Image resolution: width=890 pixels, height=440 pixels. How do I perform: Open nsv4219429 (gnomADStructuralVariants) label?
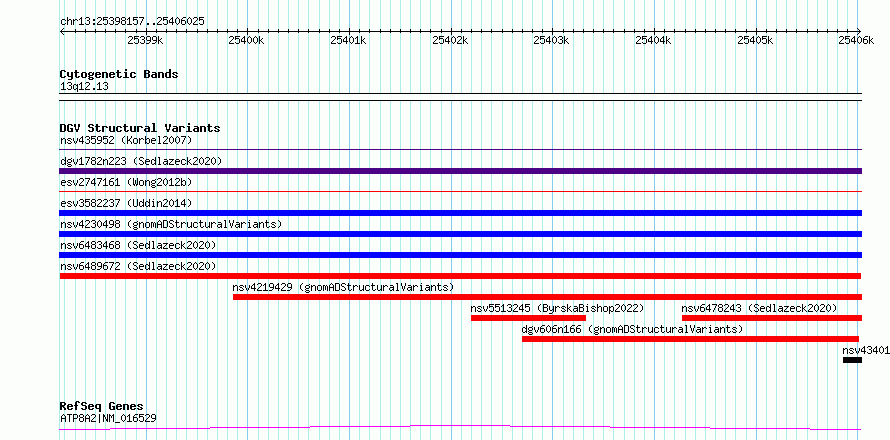343,287
